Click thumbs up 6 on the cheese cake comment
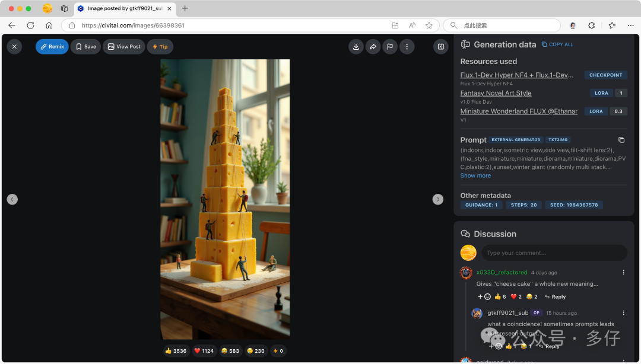 [x=500, y=297]
